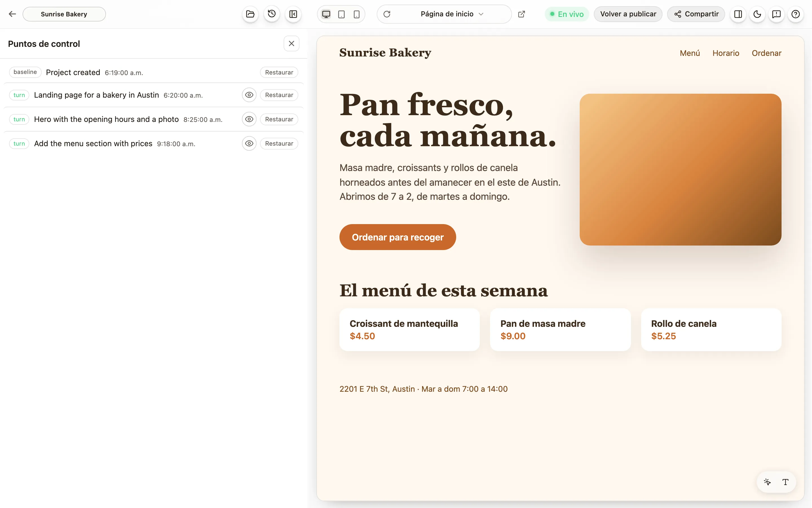Toggle the split panel layout icon

coord(738,14)
